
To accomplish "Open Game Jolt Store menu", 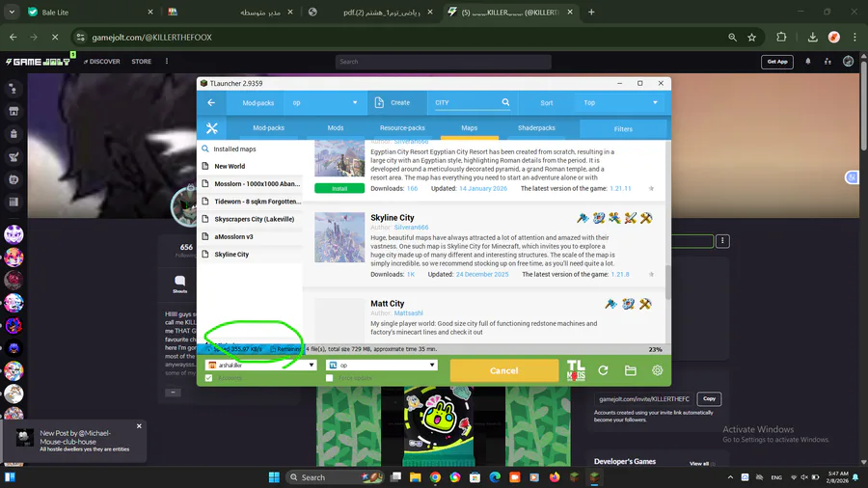I will click(141, 62).
